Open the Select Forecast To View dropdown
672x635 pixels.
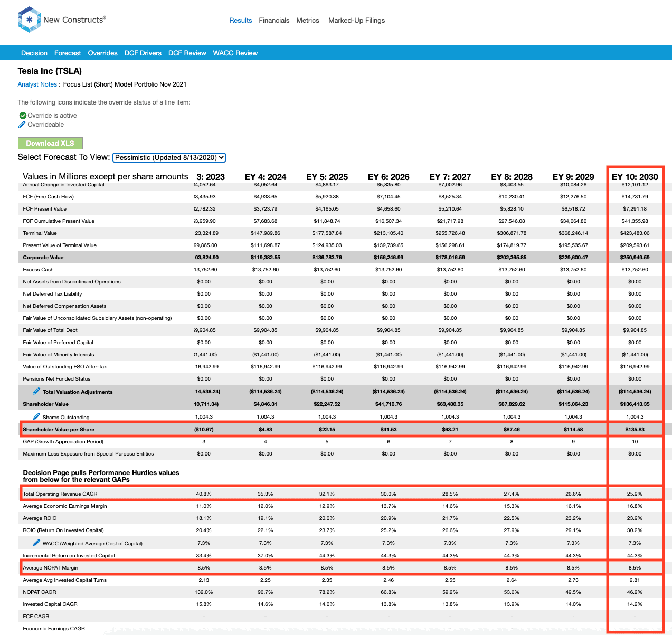pyautogui.click(x=169, y=157)
